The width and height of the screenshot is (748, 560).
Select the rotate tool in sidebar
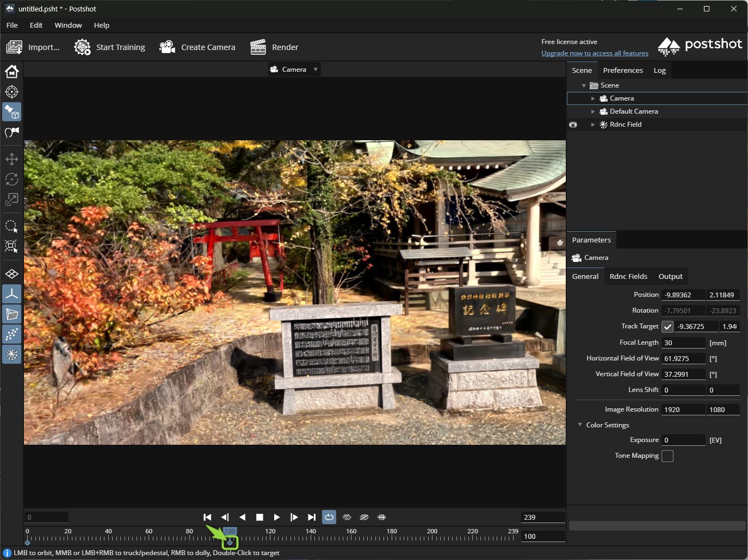click(11, 179)
